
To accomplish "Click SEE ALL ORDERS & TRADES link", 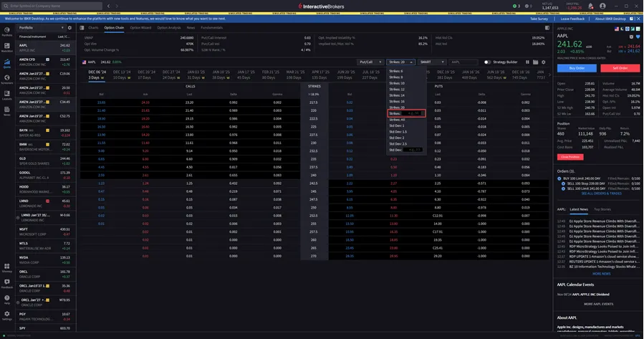I will 601,194.
